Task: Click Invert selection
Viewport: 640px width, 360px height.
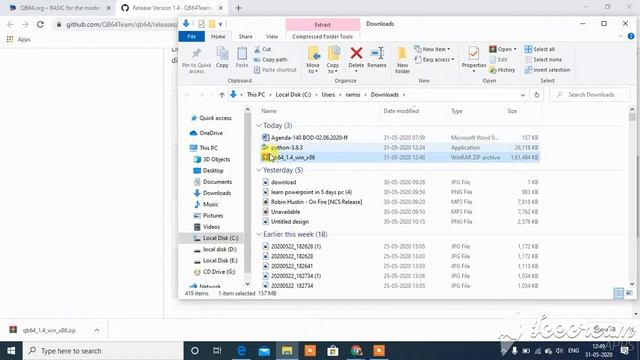Action: tap(547, 70)
